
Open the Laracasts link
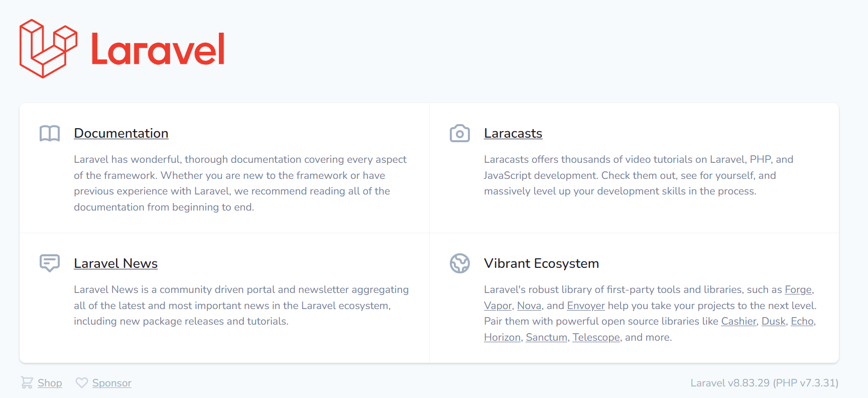click(513, 133)
